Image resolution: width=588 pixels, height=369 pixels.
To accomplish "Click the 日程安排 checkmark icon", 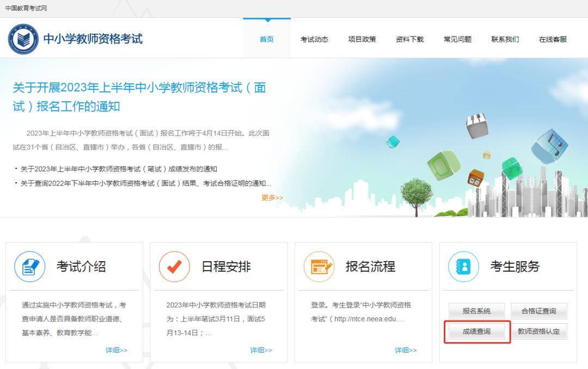I will pyautogui.click(x=174, y=267).
